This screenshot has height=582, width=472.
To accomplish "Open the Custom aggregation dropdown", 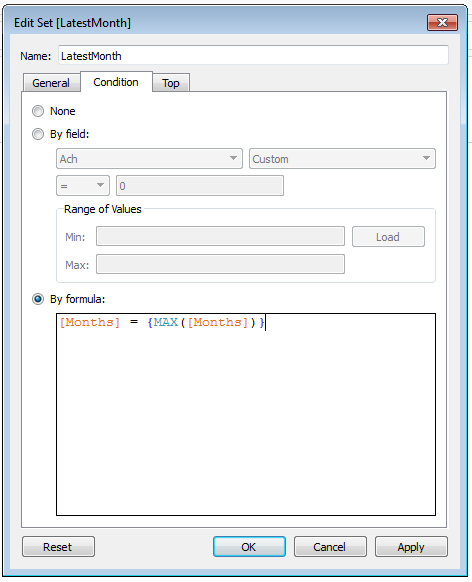I will pyautogui.click(x=342, y=159).
